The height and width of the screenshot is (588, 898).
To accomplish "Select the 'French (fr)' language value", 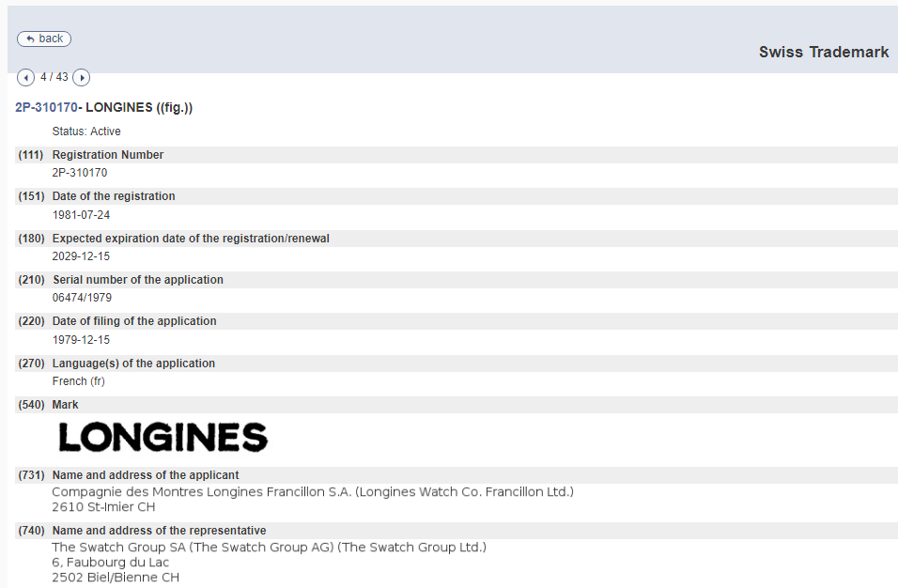I will click(79, 381).
